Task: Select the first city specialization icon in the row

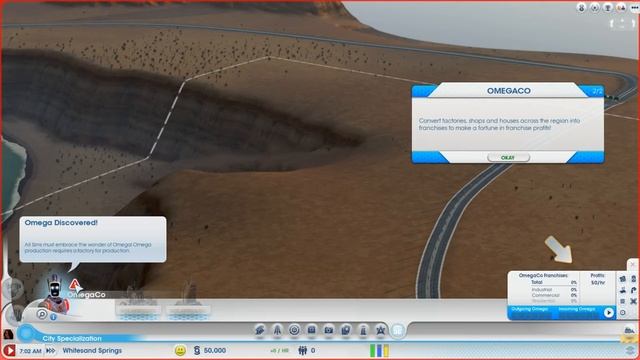Action: [x=260, y=330]
